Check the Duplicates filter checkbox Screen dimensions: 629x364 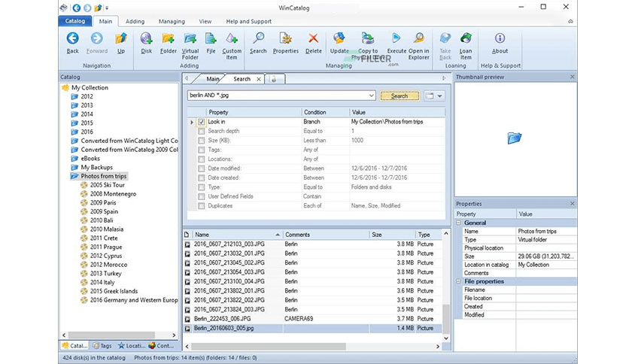[x=202, y=205]
